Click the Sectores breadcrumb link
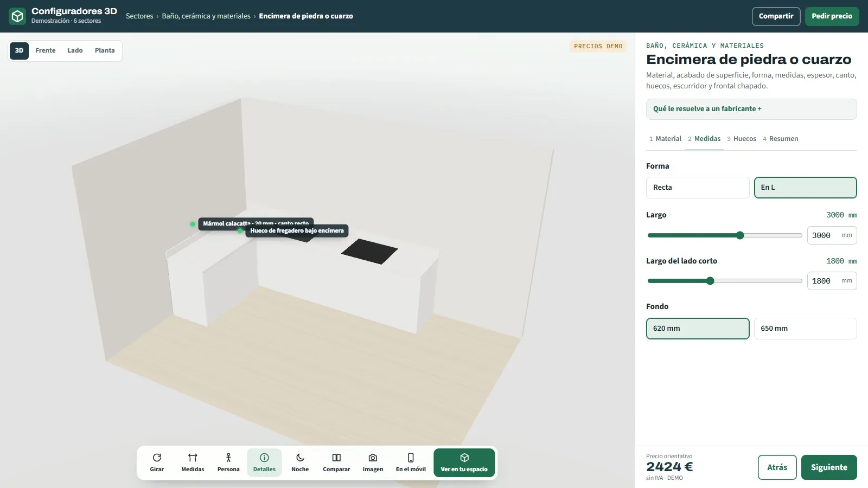868x488 pixels. tap(139, 16)
